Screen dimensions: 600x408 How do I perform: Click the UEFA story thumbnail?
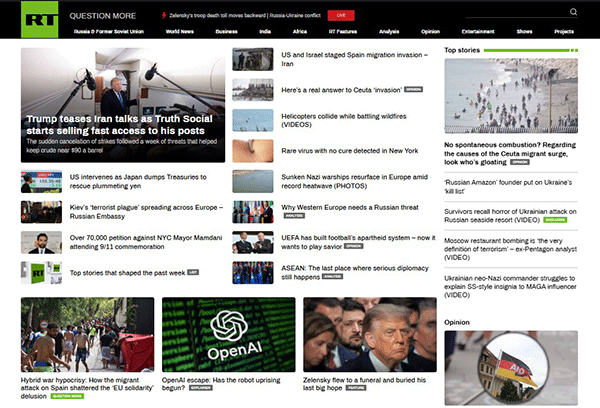pos(253,242)
